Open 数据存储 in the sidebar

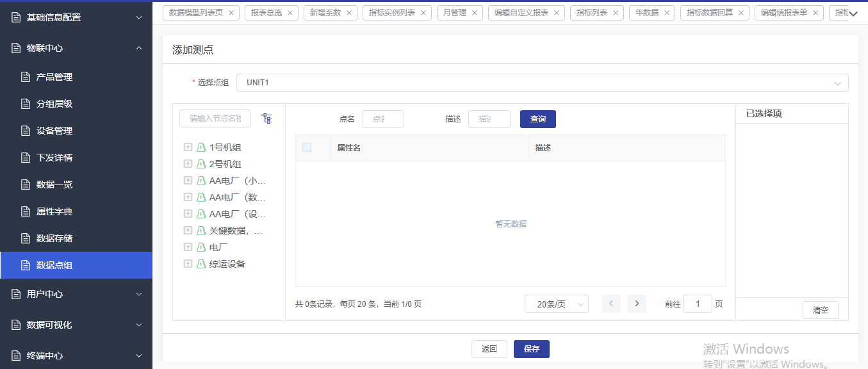tap(54, 238)
